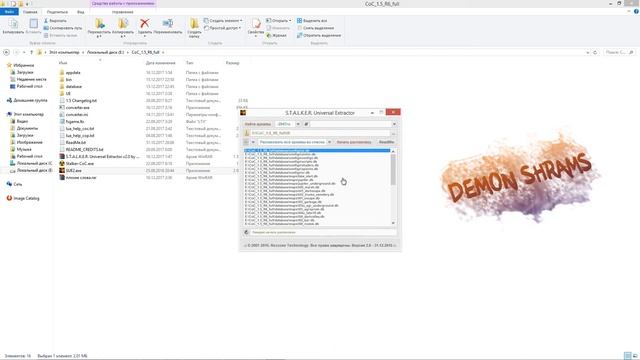Click the Extractor archive list scrollbar

(393, 169)
